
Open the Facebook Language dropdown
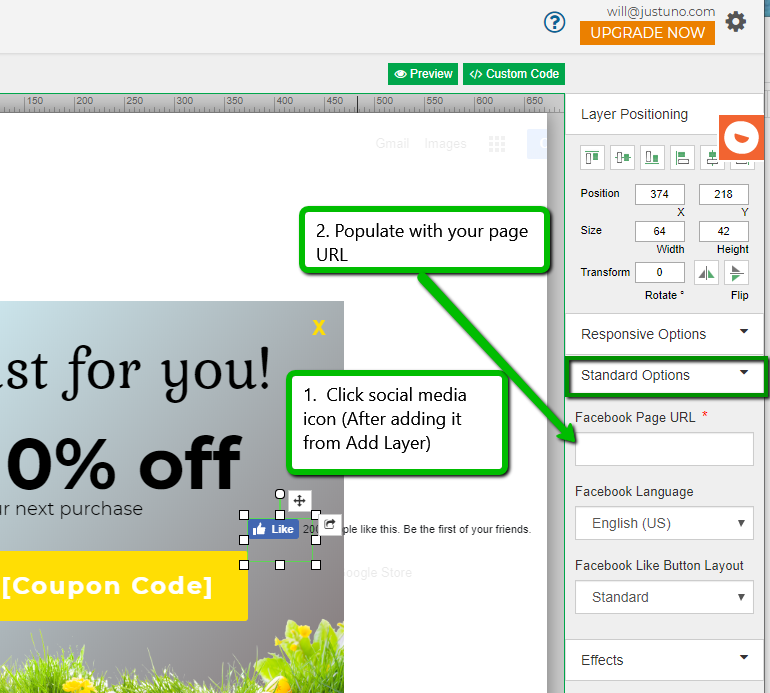pyautogui.click(x=664, y=523)
